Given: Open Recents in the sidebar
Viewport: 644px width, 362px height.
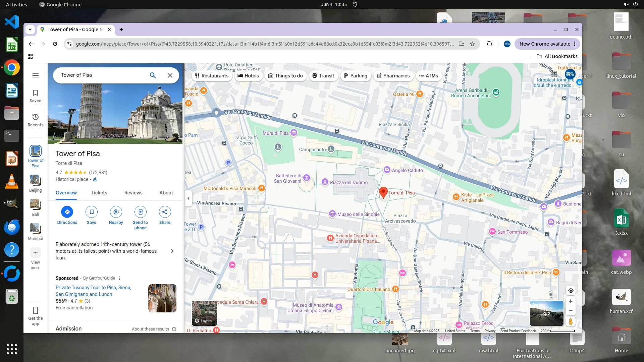Looking at the screenshot, I should coord(35,120).
